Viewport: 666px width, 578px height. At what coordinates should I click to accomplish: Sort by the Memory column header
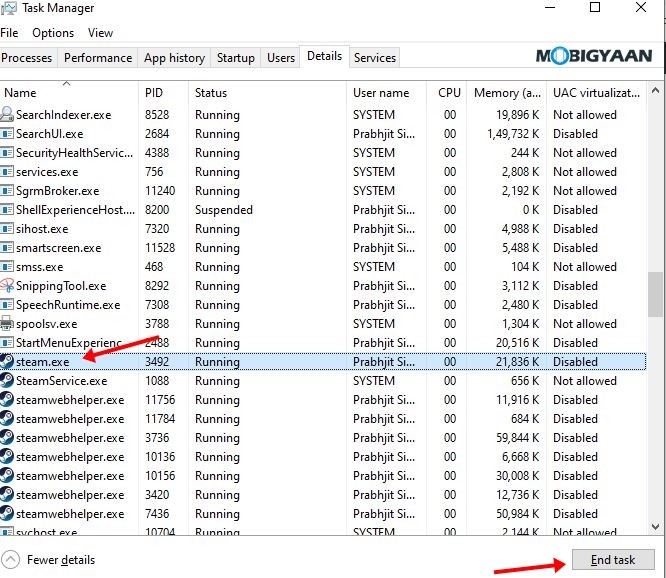[x=507, y=93]
